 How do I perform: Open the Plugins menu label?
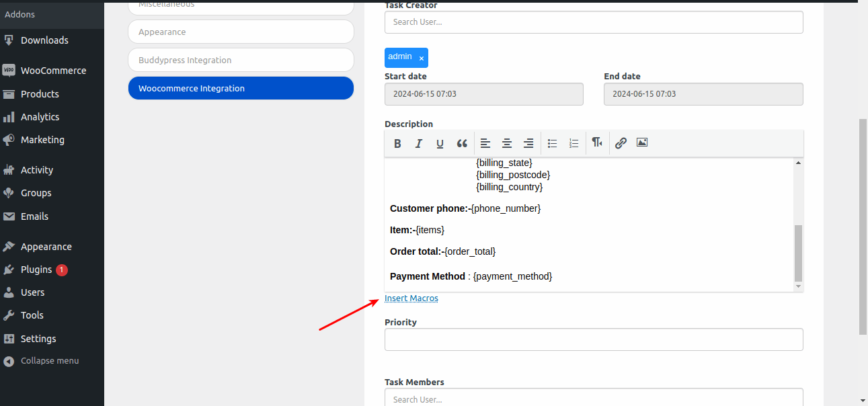tap(36, 270)
